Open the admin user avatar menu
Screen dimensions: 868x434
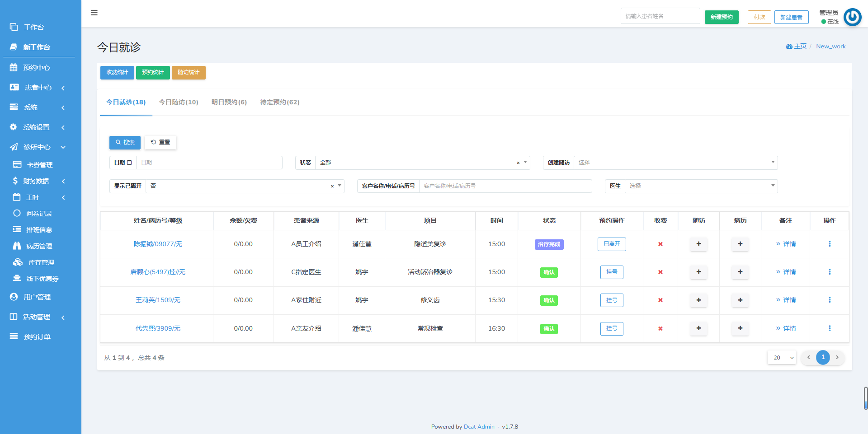pos(852,17)
